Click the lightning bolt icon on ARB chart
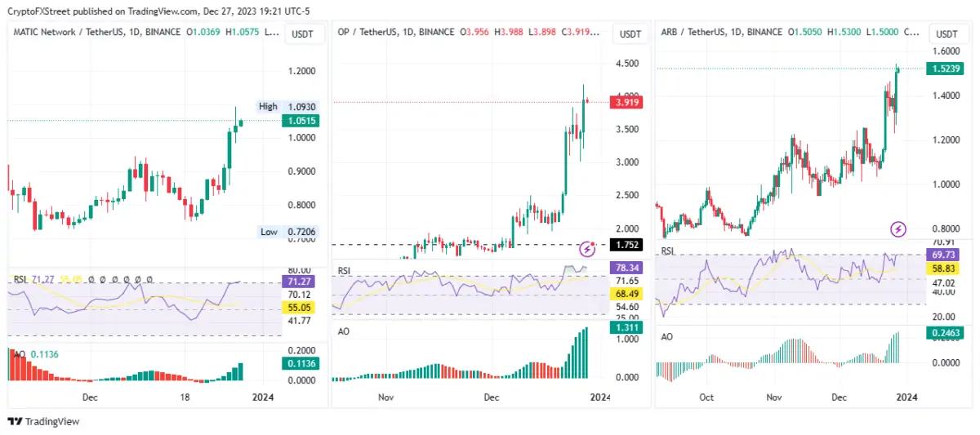980x435 pixels. (898, 229)
